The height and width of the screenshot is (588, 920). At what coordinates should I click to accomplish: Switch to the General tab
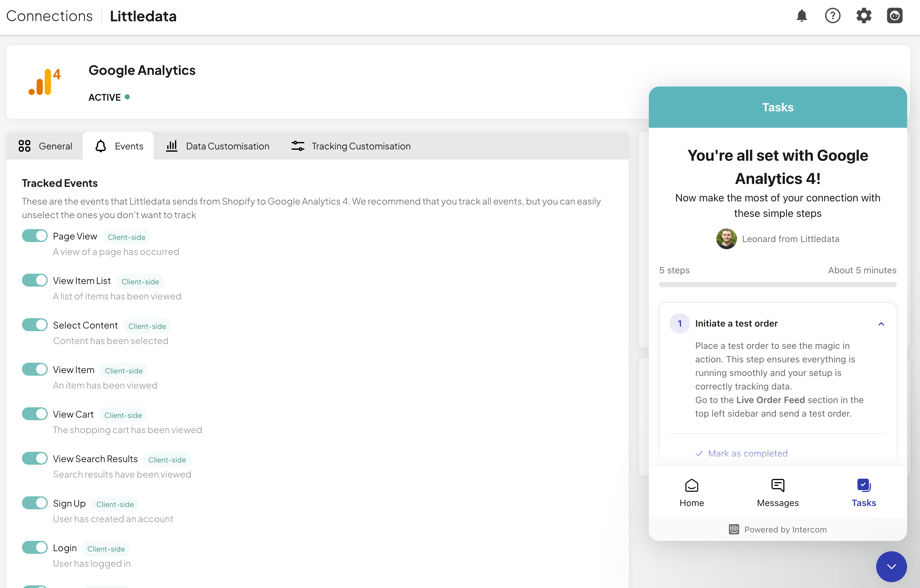point(44,145)
